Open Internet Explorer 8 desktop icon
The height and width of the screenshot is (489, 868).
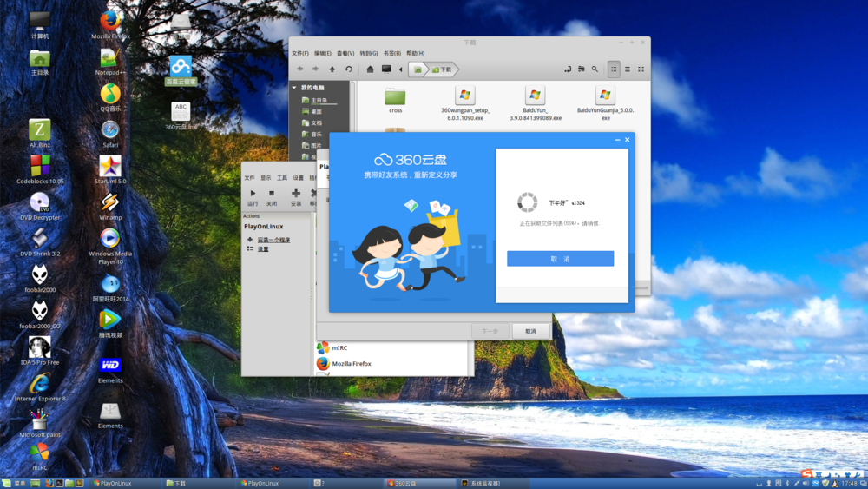(40, 387)
